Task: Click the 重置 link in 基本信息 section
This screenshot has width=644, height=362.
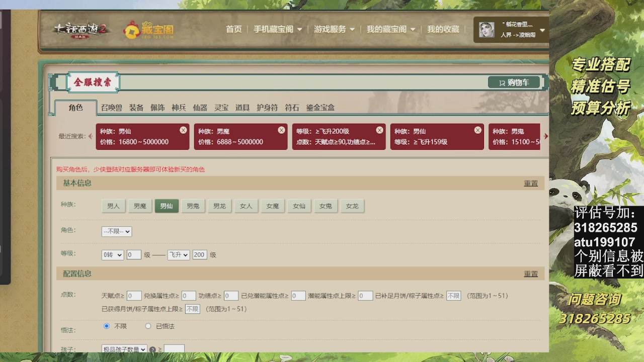Action: click(530, 183)
